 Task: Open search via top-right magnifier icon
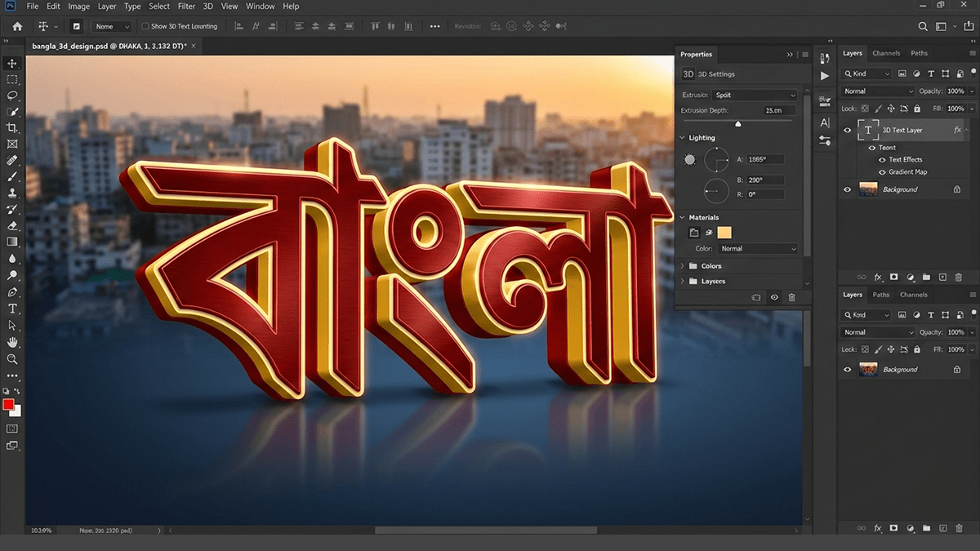point(922,26)
